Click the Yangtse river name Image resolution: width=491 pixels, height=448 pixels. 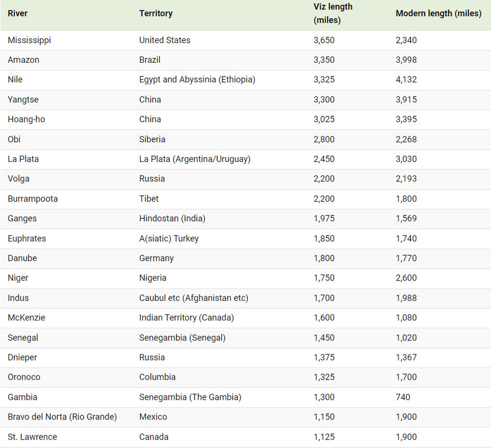pos(23,100)
